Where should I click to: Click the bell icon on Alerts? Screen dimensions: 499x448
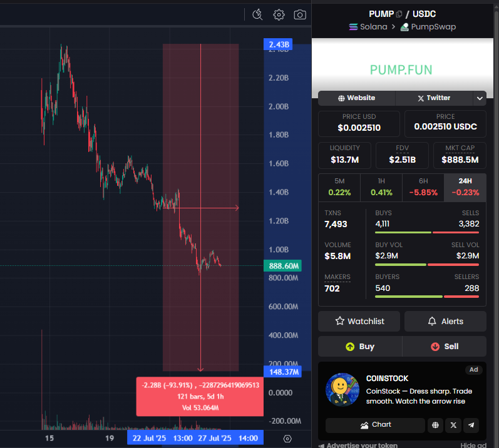[432, 321]
